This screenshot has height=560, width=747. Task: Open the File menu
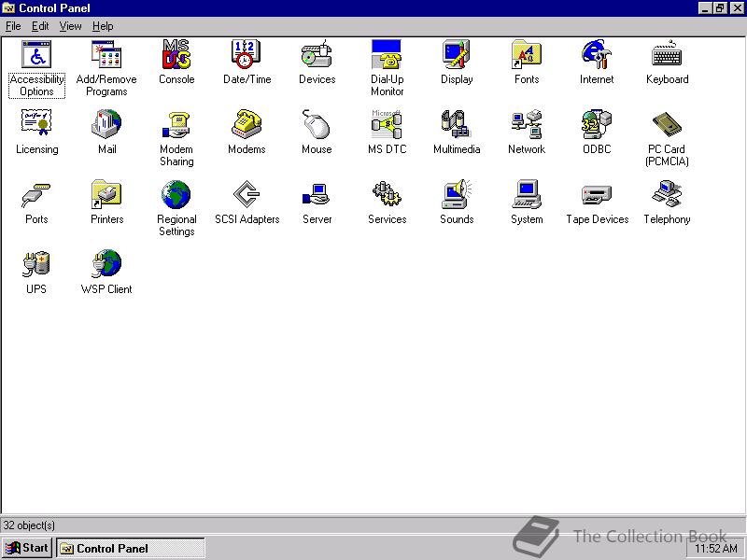(x=13, y=26)
